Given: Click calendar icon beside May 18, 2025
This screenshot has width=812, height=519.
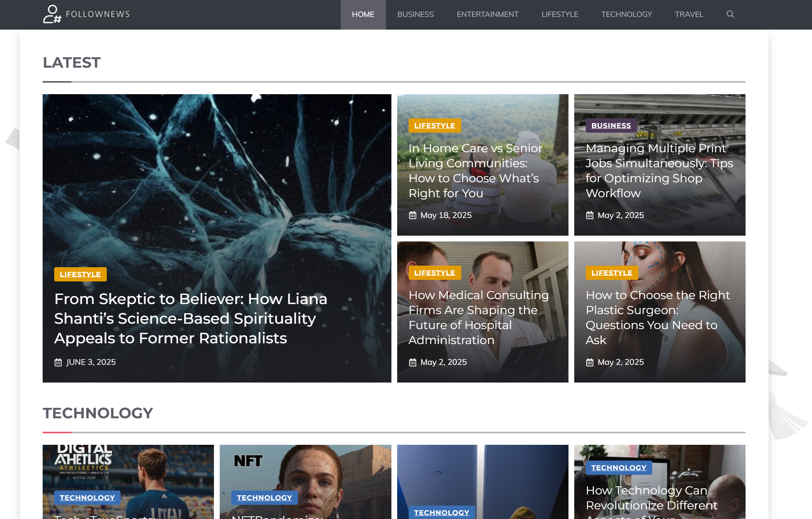Looking at the screenshot, I should (413, 215).
